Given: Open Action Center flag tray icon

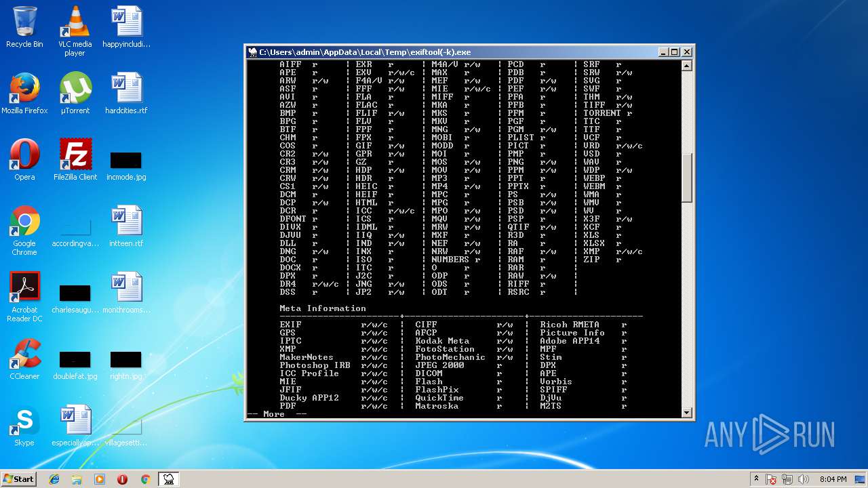Looking at the screenshot, I should coord(772,479).
